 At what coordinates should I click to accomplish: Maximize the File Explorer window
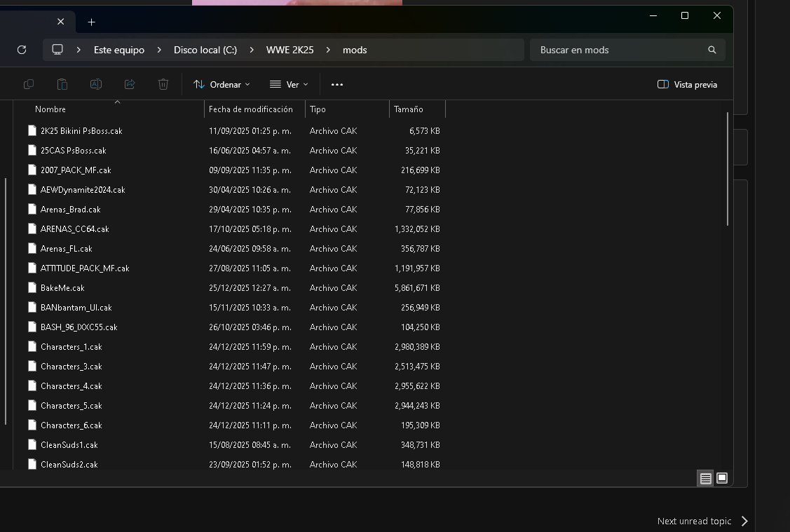(685, 15)
